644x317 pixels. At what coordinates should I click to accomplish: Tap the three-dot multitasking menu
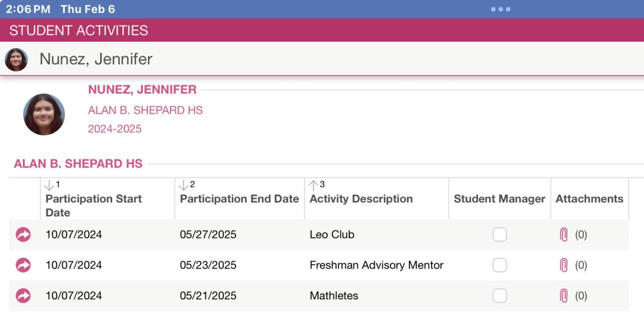[501, 9]
